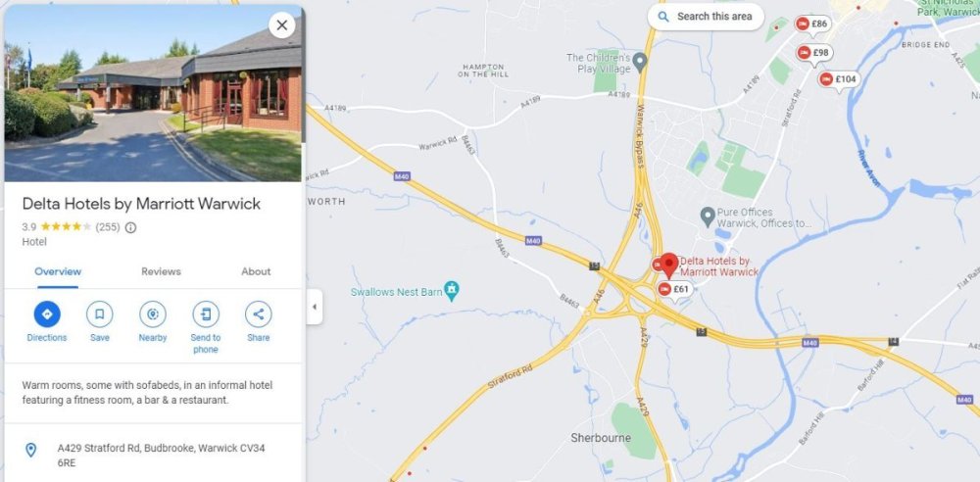Switch to the Reviews tab
This screenshot has width=980, height=482.
(x=161, y=272)
